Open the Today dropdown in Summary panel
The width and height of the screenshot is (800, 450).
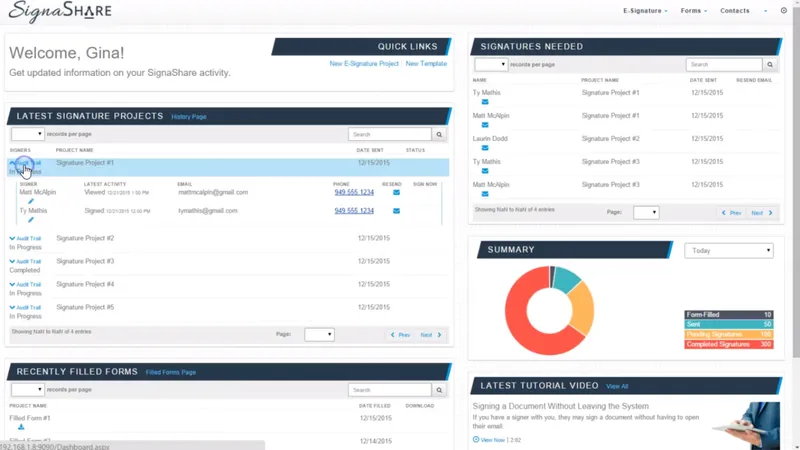pos(729,251)
